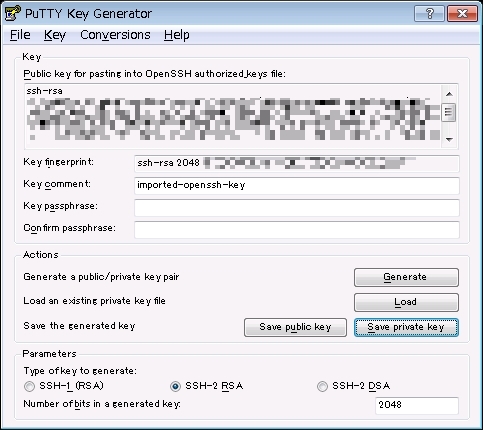This screenshot has width=483, height=430.
Task: Click the 'Public key for pasting' label
Action: [155, 74]
